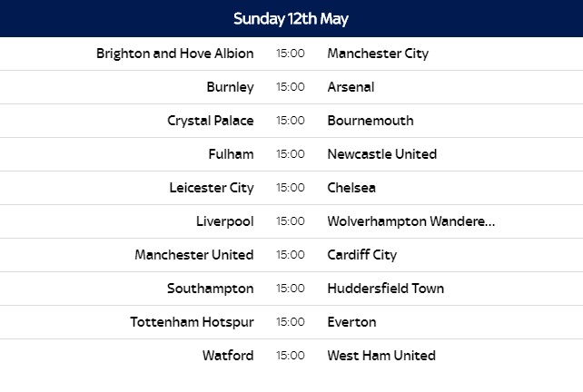Select the Burnley team name
Viewport: 583px width, 392px height.
[x=230, y=87]
